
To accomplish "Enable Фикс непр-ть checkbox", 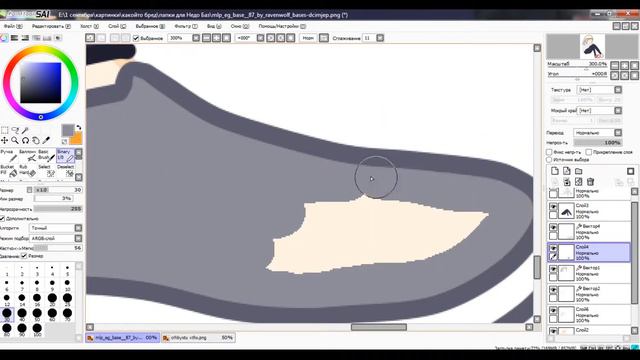I will [549, 152].
